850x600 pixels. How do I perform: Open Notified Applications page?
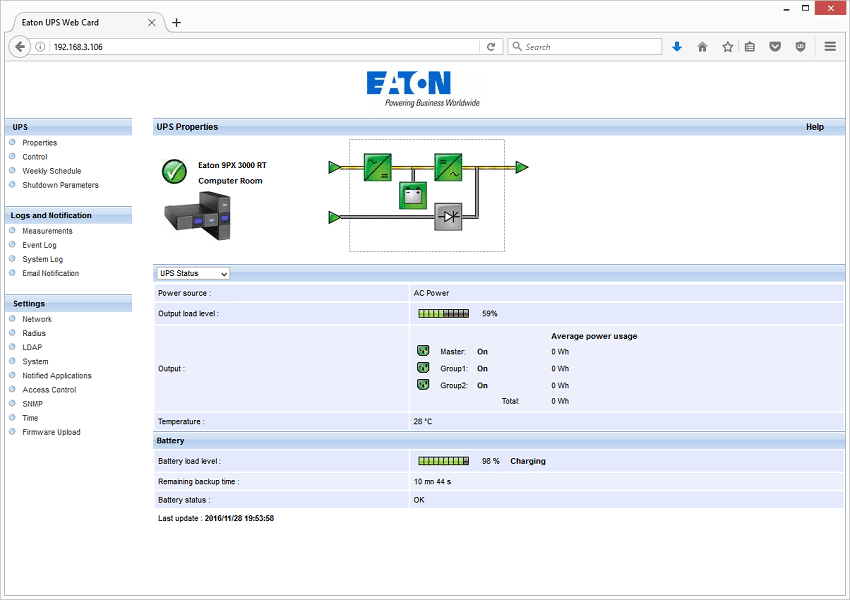click(x=57, y=376)
